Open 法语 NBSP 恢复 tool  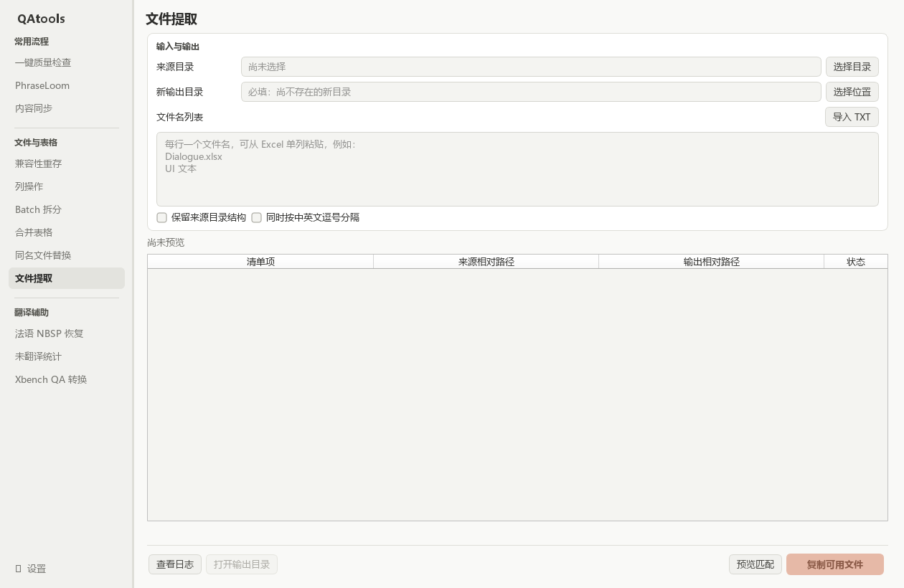click(x=67, y=333)
